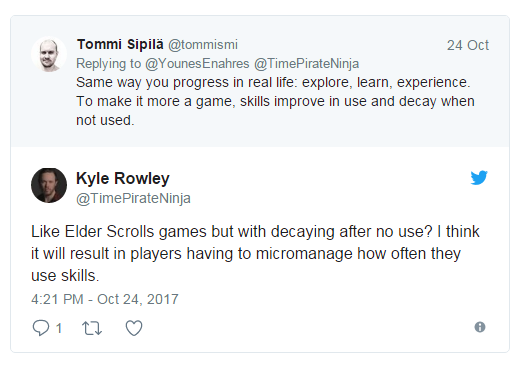Click the blue Twitter bird logo
Viewport: 516px width, 365px height.
tap(479, 177)
